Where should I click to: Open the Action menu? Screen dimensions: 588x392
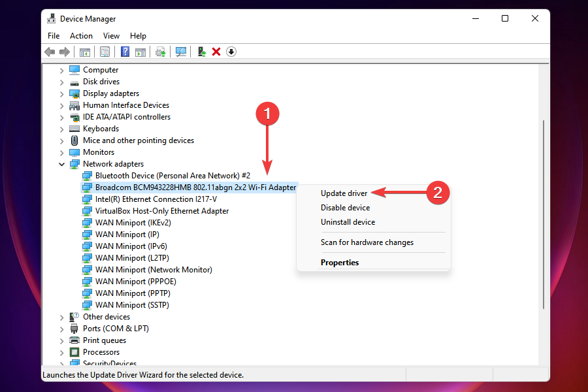(x=81, y=35)
